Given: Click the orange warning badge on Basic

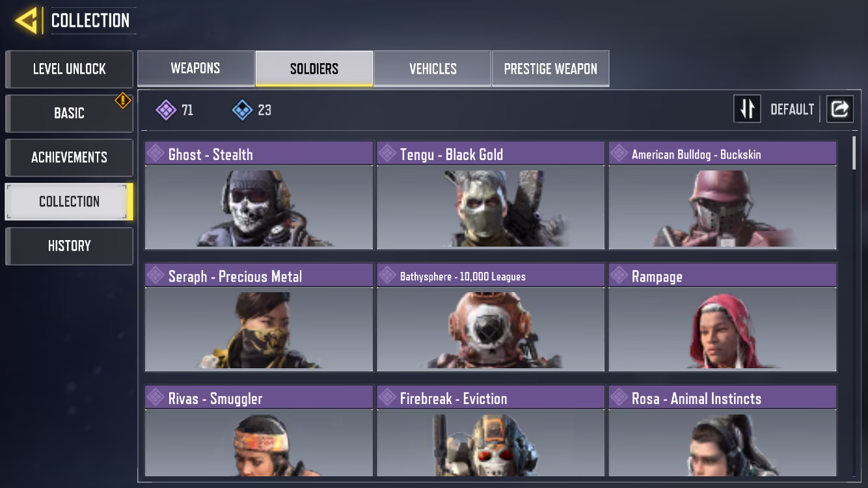Looking at the screenshot, I should [123, 100].
